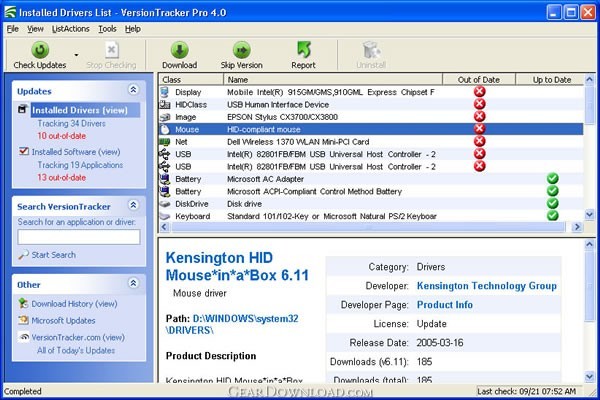The image size is (600, 400).
Task: Click the HIDClass device icon
Action: (x=165, y=104)
